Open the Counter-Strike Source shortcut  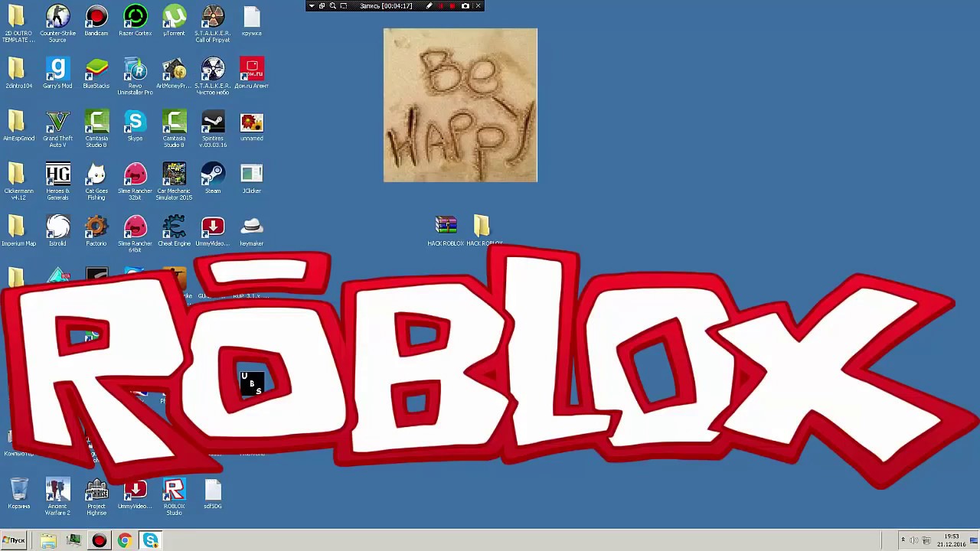tap(57, 23)
